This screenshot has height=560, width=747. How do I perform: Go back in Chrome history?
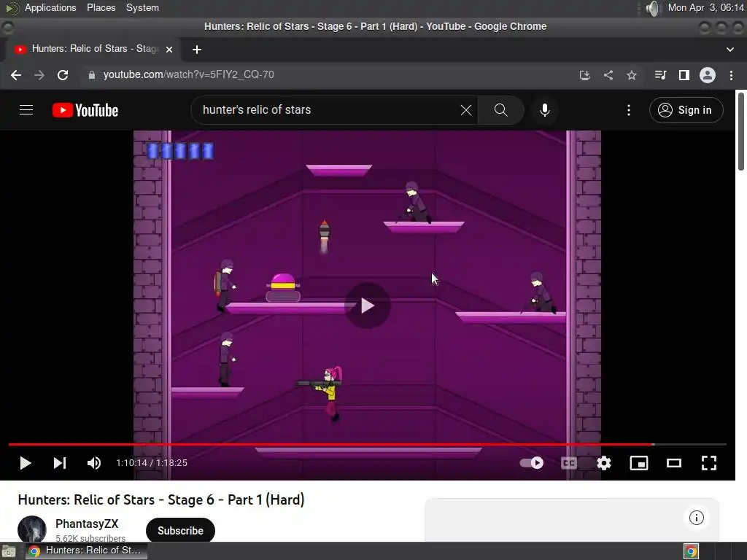(16, 75)
